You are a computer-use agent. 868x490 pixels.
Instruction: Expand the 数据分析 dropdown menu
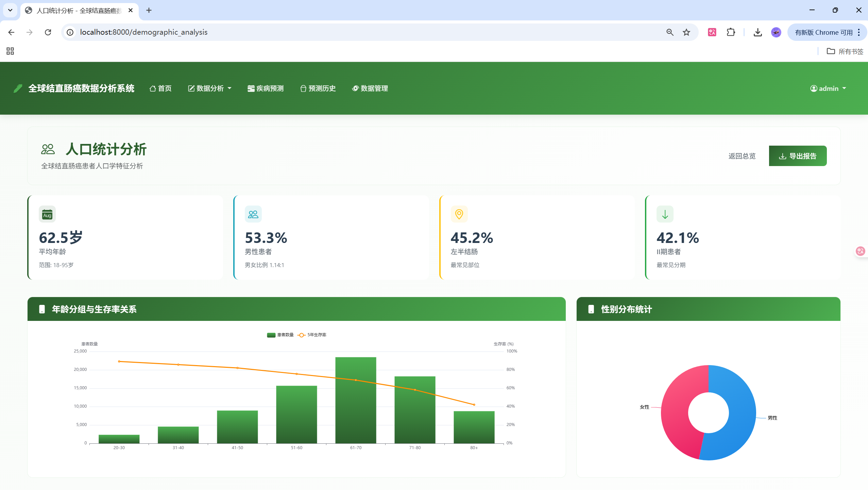[x=210, y=88]
